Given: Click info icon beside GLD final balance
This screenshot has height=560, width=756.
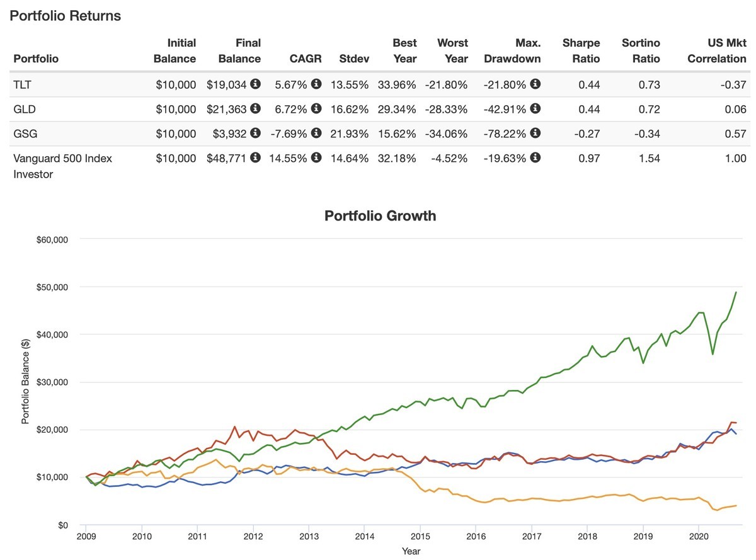Looking at the screenshot, I should coord(255,108).
